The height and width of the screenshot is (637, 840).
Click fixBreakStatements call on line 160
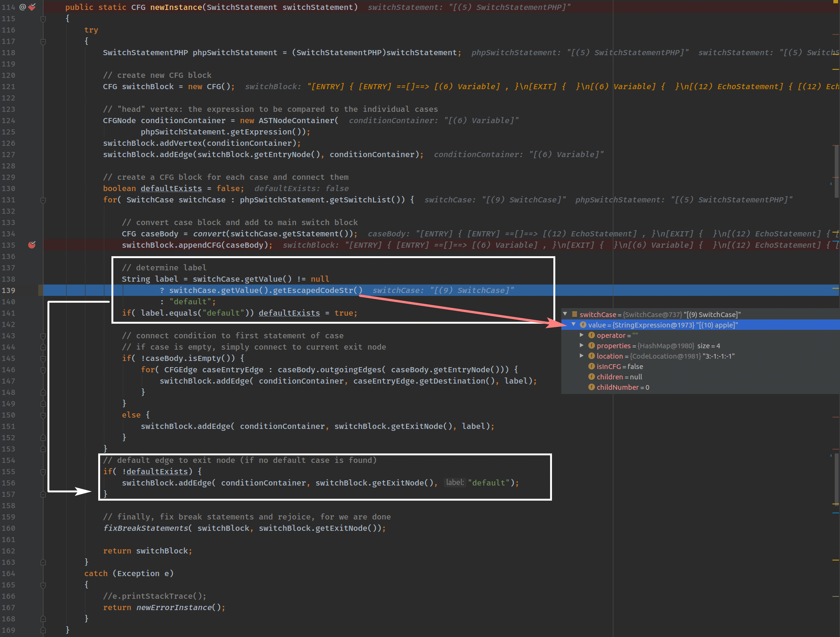(146, 528)
